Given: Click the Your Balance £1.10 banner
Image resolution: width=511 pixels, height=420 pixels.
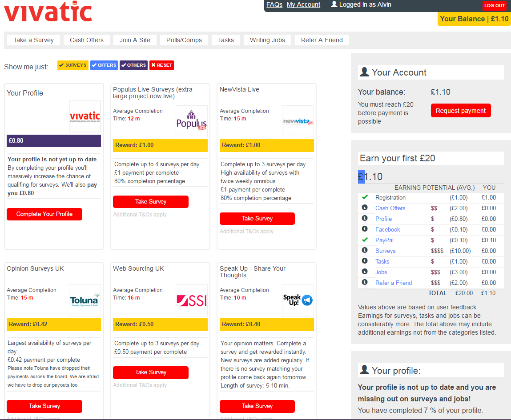Looking at the screenshot, I should [474, 19].
